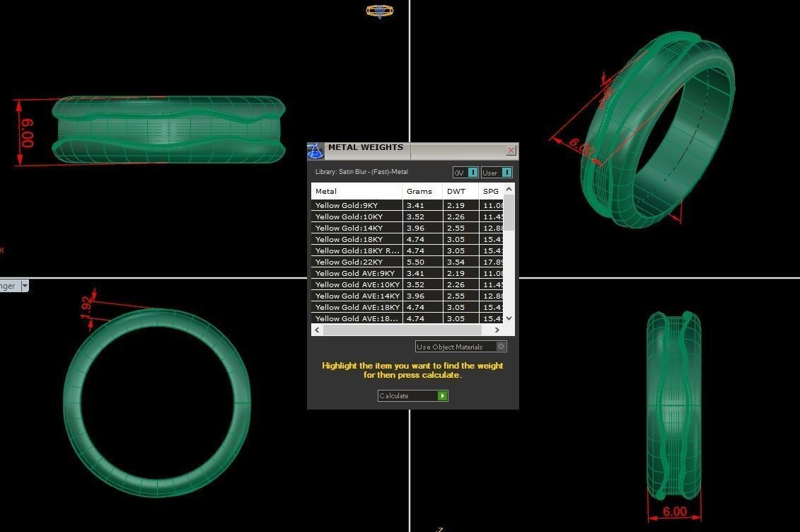Sort by the DWT column header
The width and height of the screenshot is (800, 532).
[460, 191]
